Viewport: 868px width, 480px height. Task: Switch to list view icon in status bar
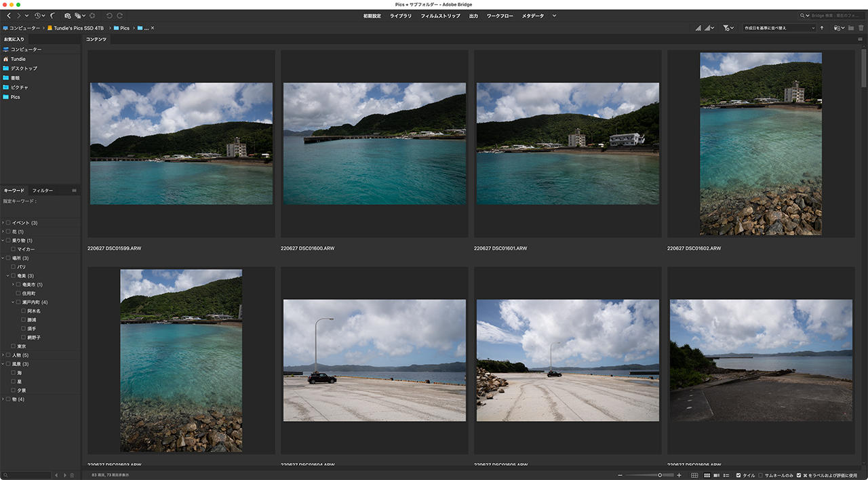tap(726, 475)
